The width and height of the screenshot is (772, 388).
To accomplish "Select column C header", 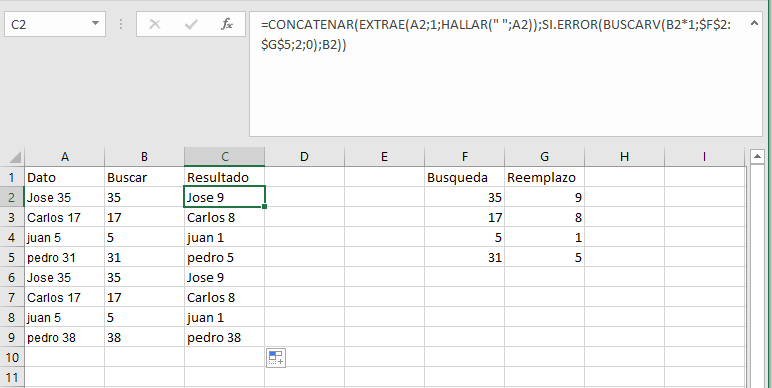I will [x=225, y=157].
